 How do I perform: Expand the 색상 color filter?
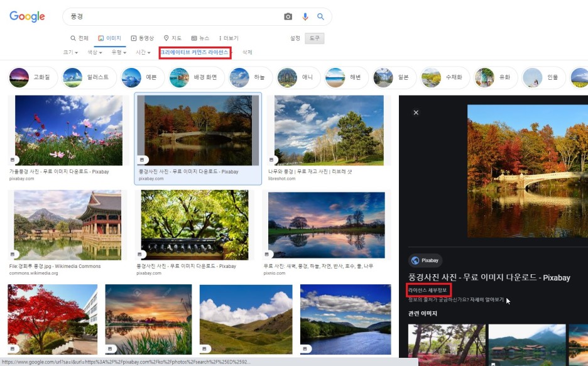tap(94, 52)
